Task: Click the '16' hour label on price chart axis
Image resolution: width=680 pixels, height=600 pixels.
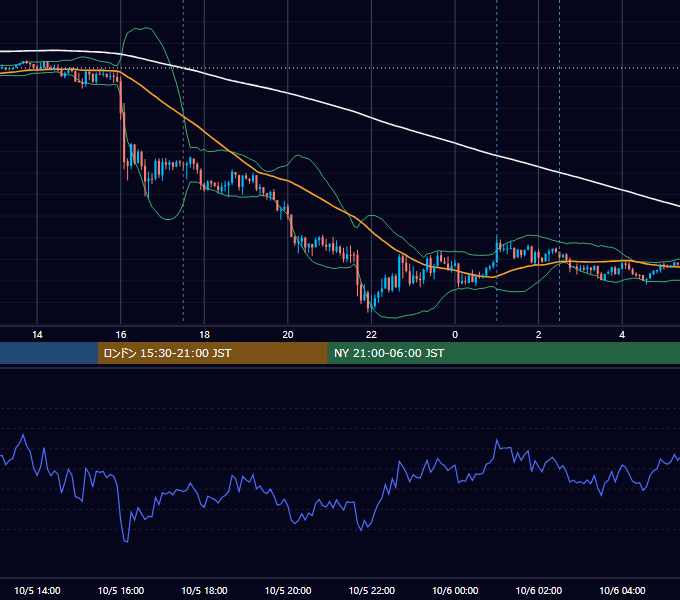Action: 121,335
